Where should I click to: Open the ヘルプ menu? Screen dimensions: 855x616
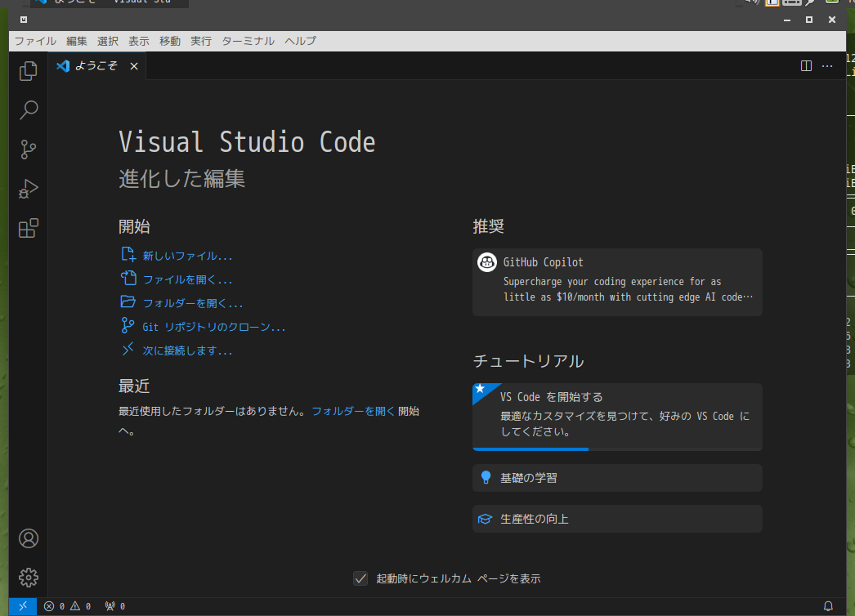301,42
